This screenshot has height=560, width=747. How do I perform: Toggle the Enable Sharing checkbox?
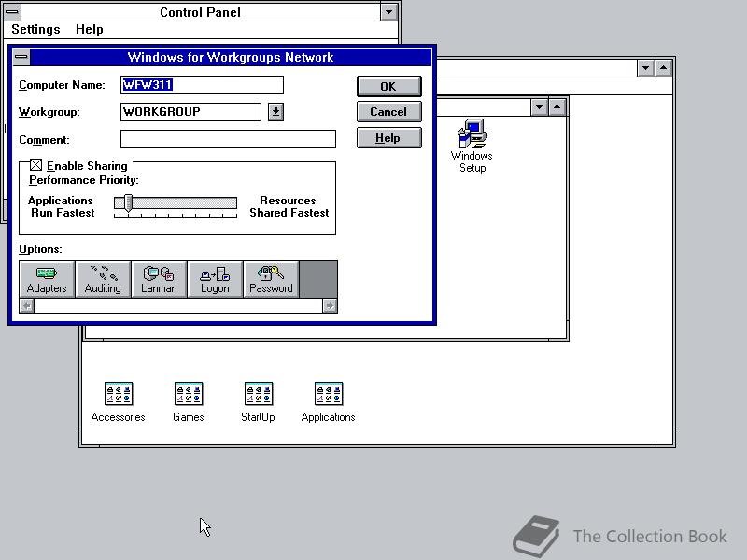35,165
